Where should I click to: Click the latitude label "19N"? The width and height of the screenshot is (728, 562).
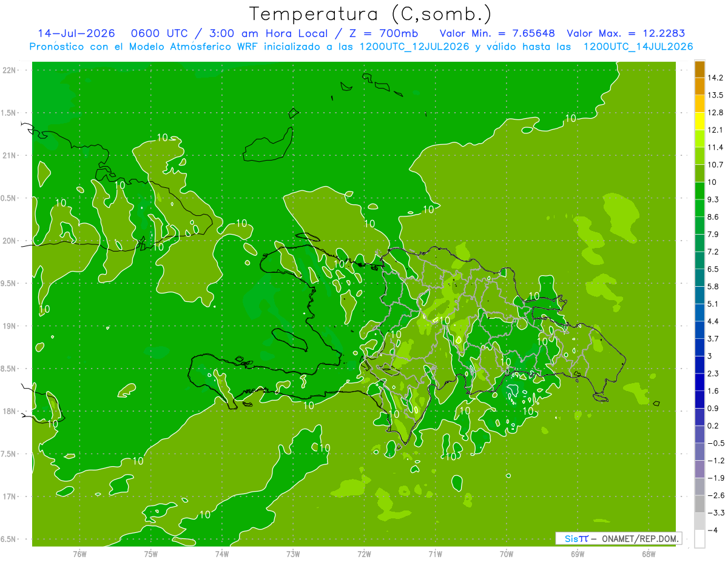pos(10,326)
